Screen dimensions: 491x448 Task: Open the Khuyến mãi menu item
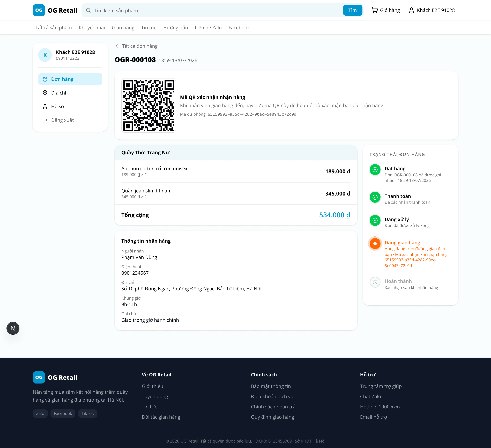pyautogui.click(x=92, y=27)
